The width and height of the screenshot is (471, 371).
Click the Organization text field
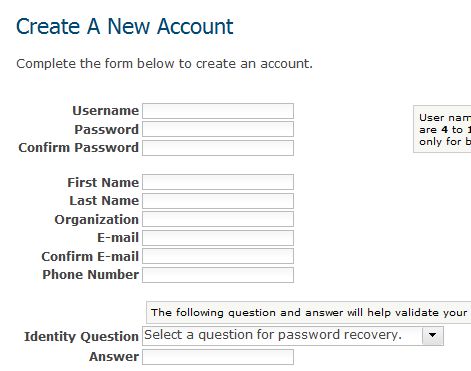pyautogui.click(x=218, y=219)
